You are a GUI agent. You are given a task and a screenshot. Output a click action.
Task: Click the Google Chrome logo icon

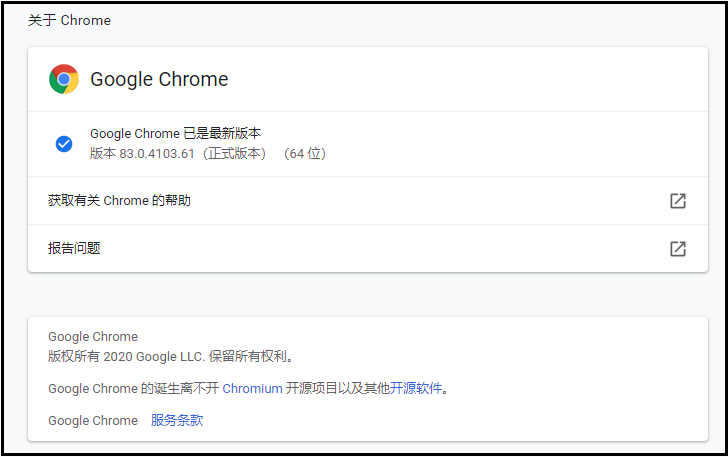tap(64, 79)
